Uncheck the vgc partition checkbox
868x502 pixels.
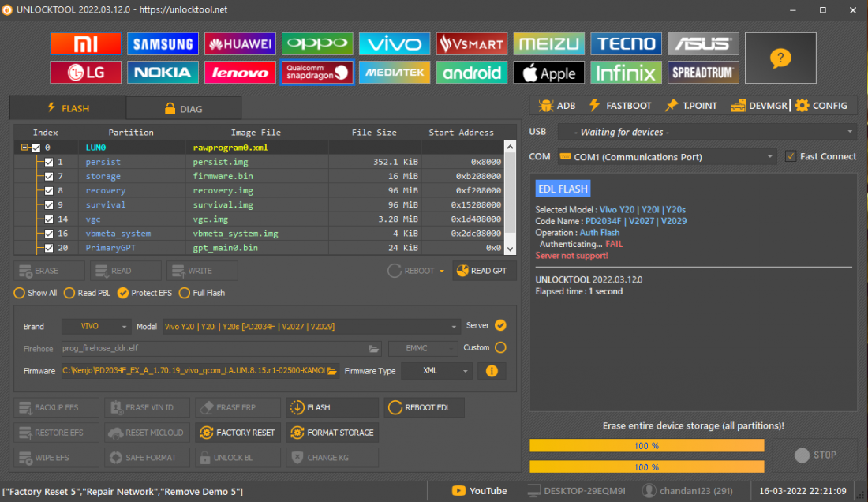[x=49, y=219]
